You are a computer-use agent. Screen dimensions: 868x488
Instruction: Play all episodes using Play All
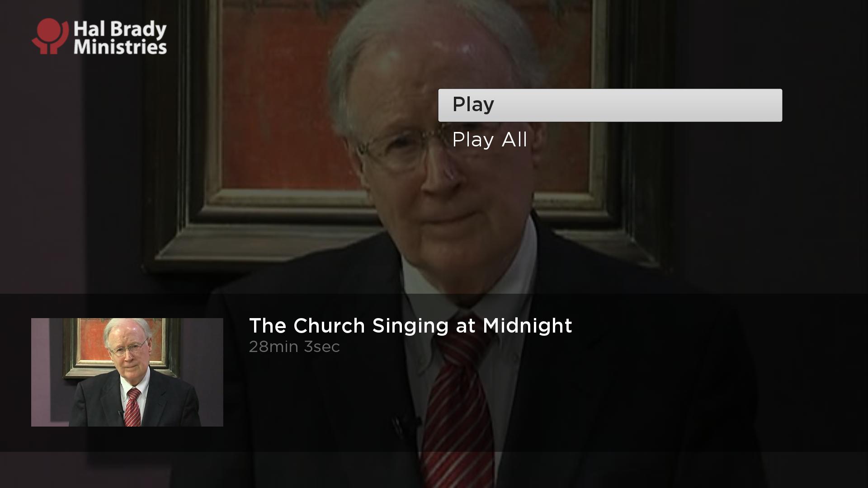pos(490,140)
